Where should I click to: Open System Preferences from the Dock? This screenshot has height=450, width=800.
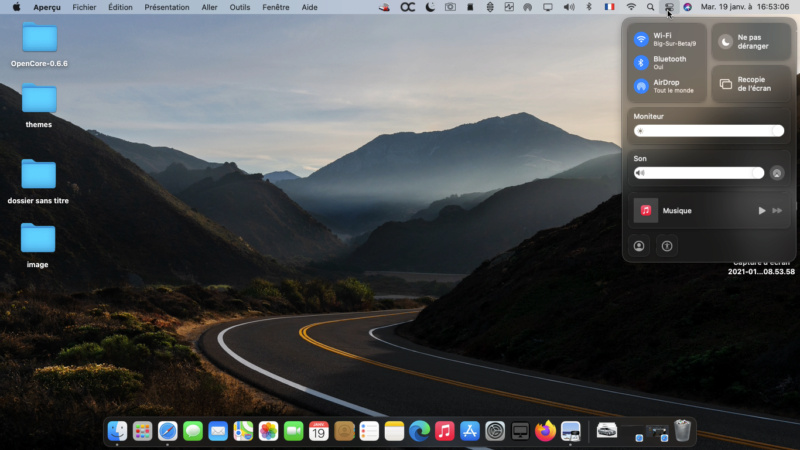coord(495,431)
